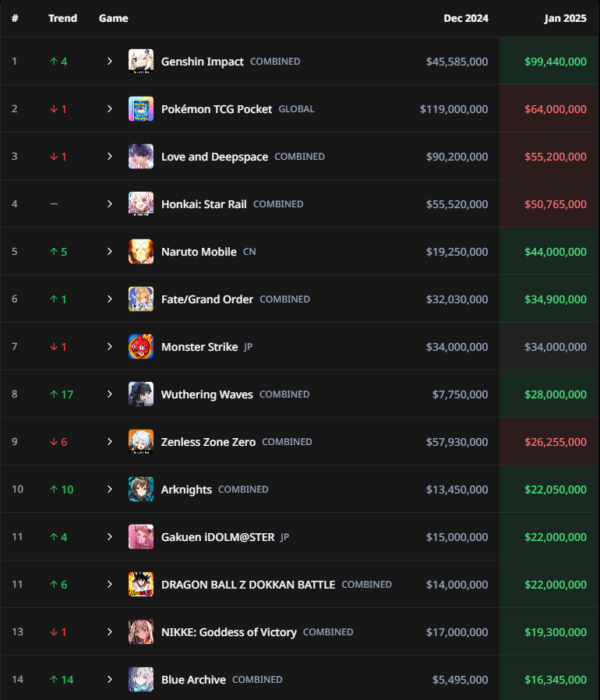This screenshot has width=600, height=700.
Task: Click the Love and Deepspace icon
Action: point(141,157)
